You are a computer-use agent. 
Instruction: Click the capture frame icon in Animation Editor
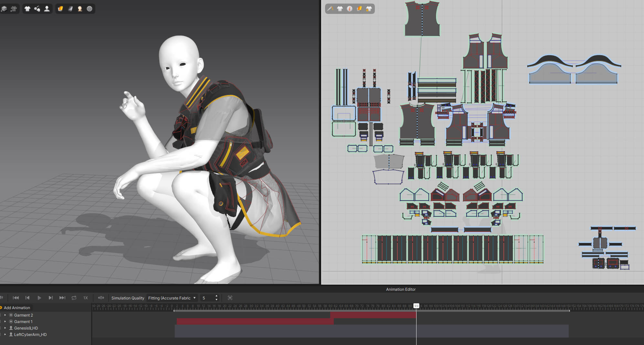[x=230, y=298]
